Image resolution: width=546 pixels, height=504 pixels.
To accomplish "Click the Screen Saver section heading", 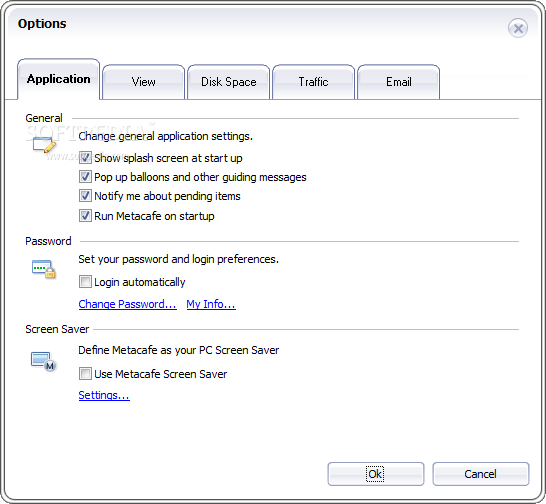I will click(57, 329).
